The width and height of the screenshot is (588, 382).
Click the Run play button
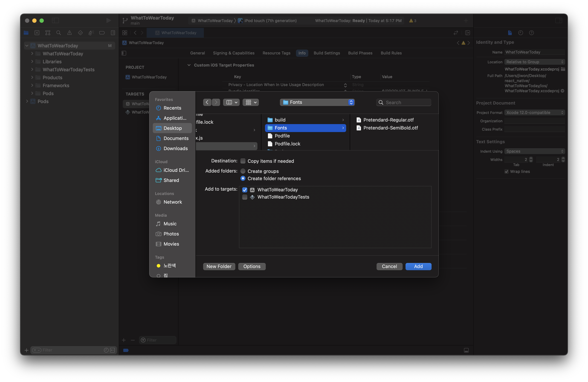click(x=108, y=20)
